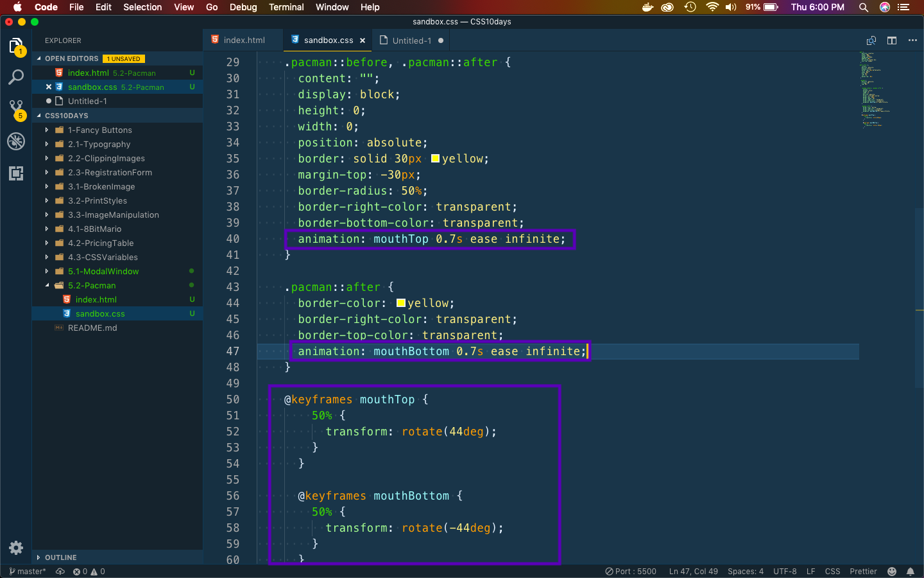Click the volume icon in menu bar
Image resolution: width=924 pixels, height=578 pixels.
point(731,7)
